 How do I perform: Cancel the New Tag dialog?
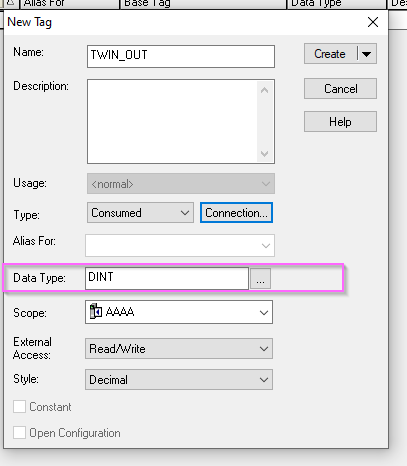340,89
